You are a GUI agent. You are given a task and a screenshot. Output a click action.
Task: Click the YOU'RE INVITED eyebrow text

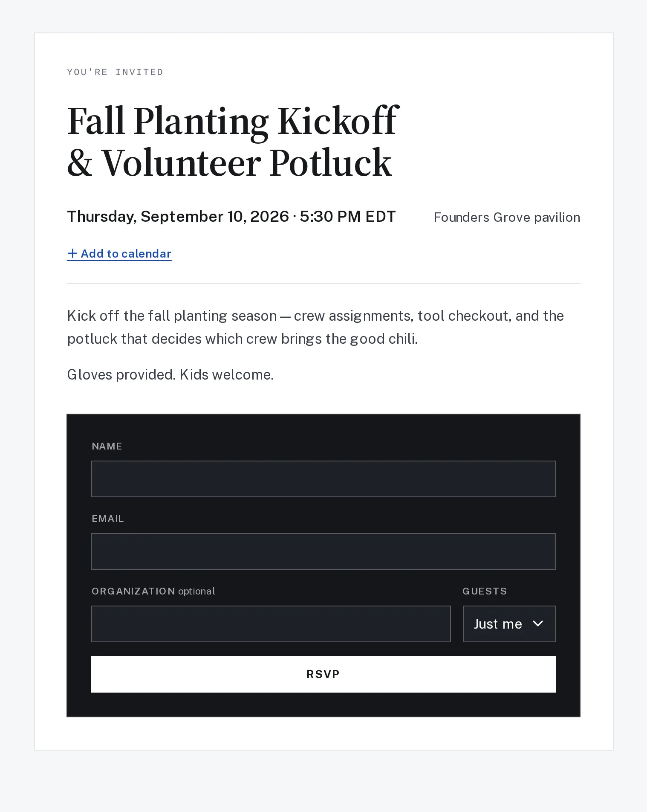tap(115, 72)
